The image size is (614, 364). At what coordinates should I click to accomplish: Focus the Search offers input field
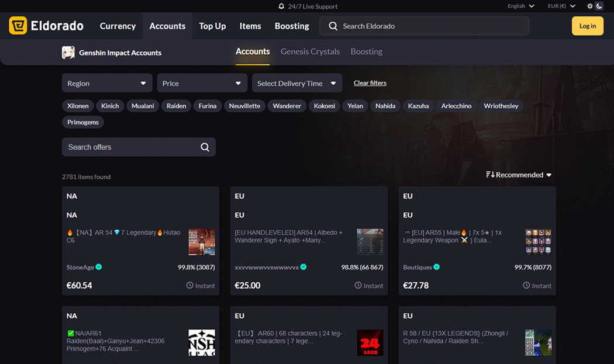click(139, 147)
